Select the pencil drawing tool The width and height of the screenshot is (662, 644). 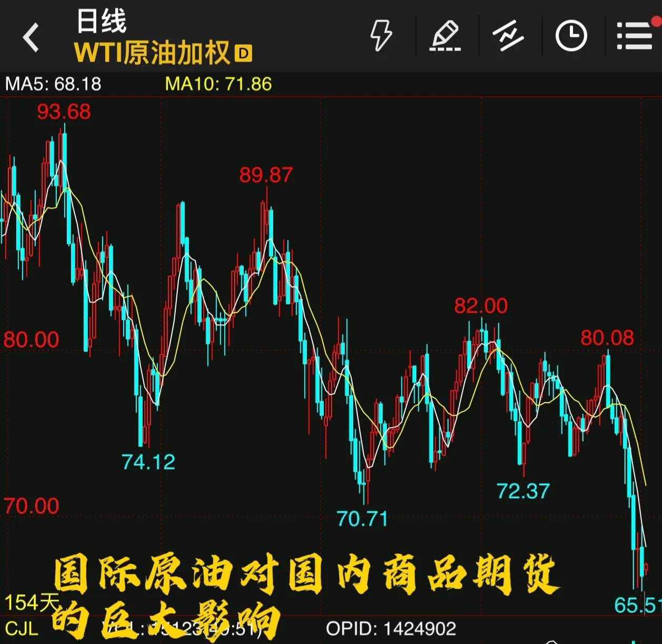point(445,36)
